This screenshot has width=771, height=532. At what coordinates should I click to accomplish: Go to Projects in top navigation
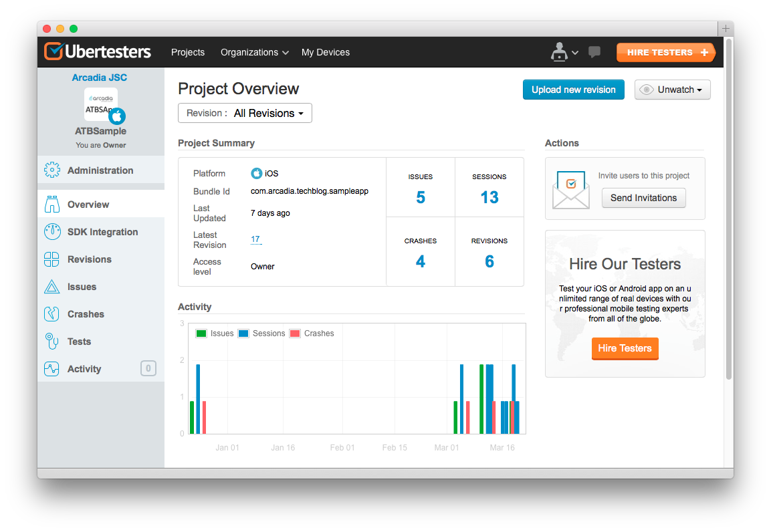tap(188, 52)
